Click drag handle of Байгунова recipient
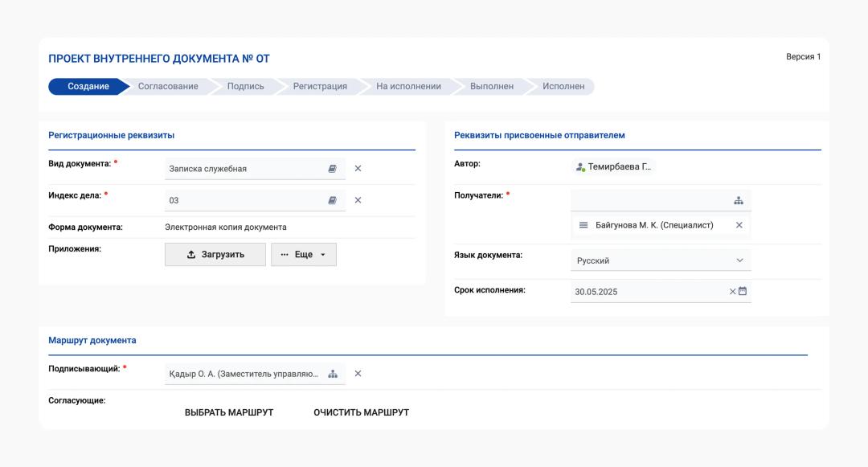Image resolution: width=868 pixels, height=467 pixels. click(584, 225)
